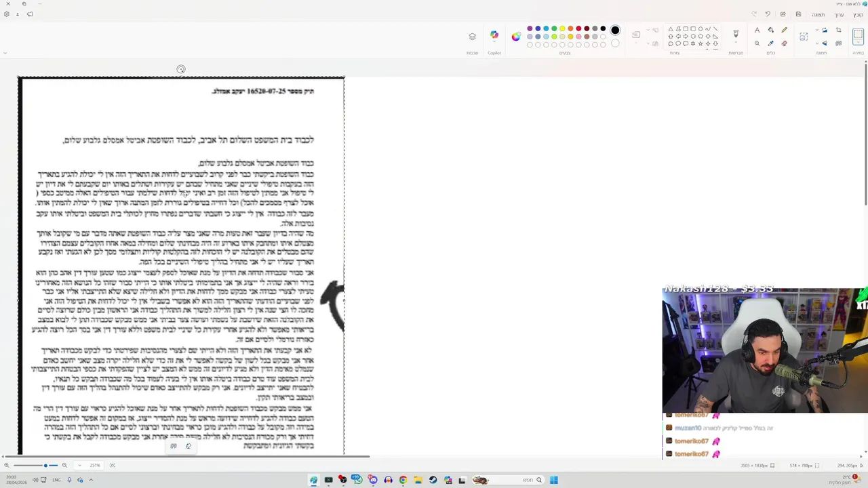This screenshot has width=868, height=488.
Task: Open the Copilot menu
Action: (494, 35)
